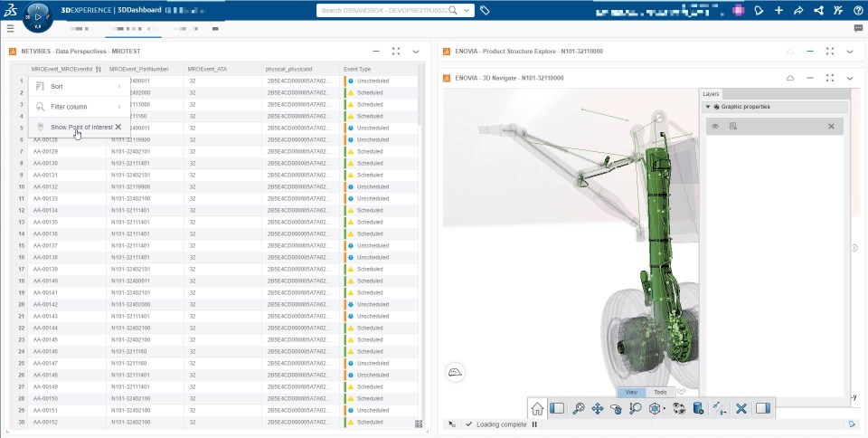Select cell AA-00152

67,422
